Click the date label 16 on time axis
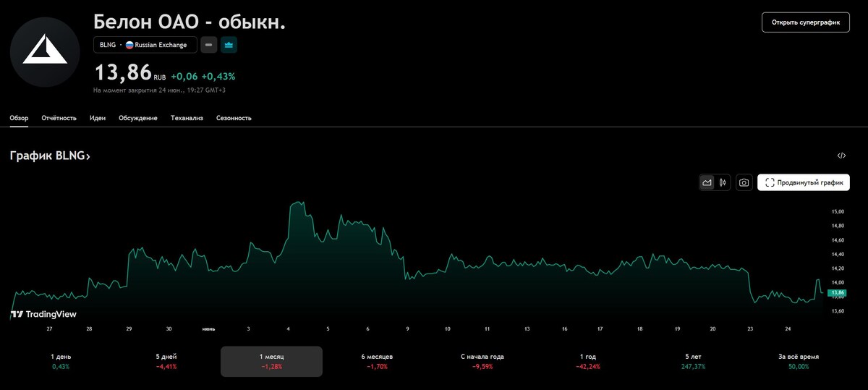This screenshot has height=390, width=868. coord(564,329)
